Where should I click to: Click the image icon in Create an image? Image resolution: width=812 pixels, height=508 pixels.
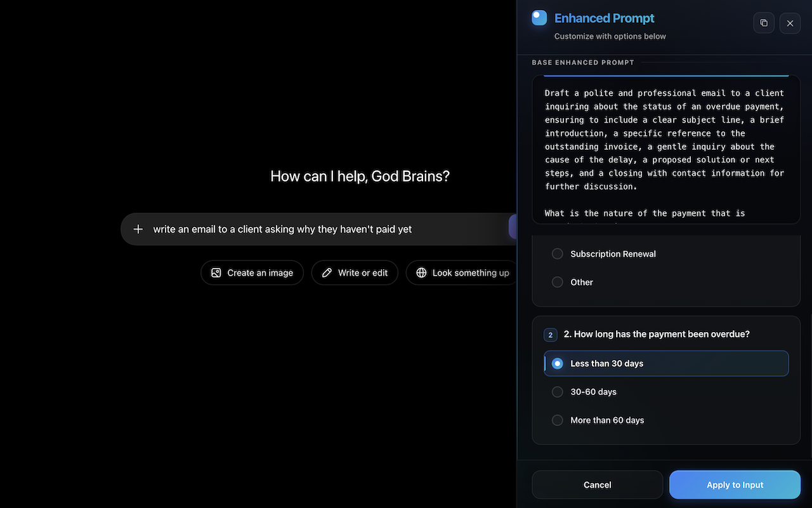pos(216,273)
